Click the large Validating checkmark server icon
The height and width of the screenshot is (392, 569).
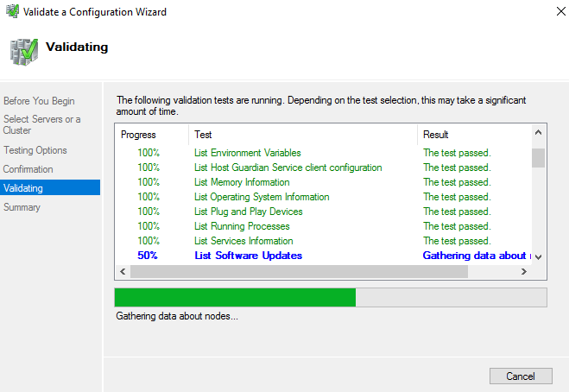click(23, 51)
